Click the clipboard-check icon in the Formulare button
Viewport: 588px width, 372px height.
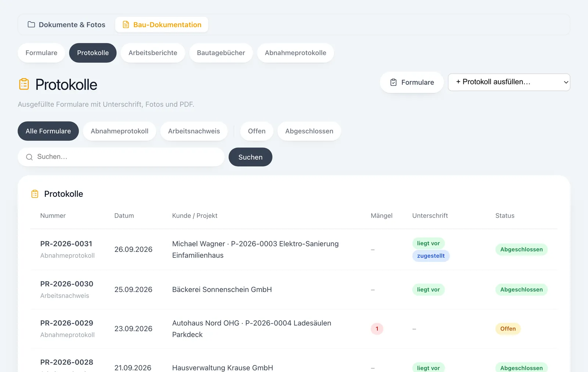click(393, 82)
